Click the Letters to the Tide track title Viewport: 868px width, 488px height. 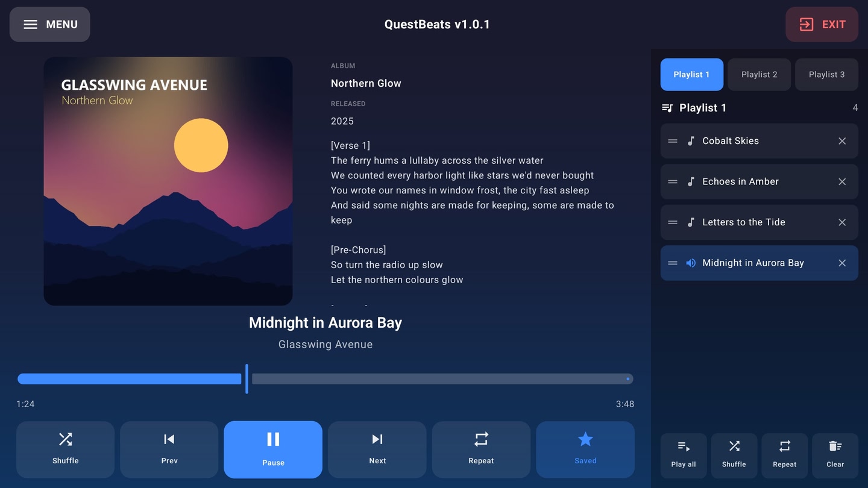[x=744, y=222]
